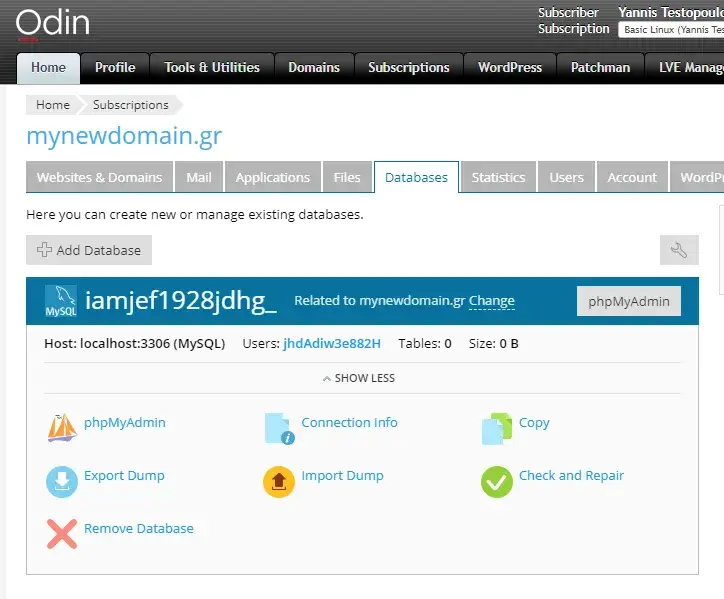Screen dimensions: 724x599
Task: Click the Copy database link
Action: point(534,423)
